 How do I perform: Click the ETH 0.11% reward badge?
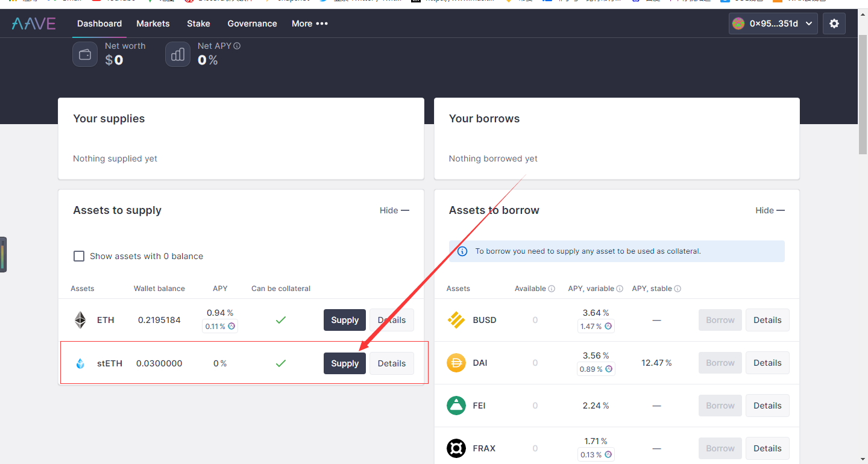click(x=220, y=327)
